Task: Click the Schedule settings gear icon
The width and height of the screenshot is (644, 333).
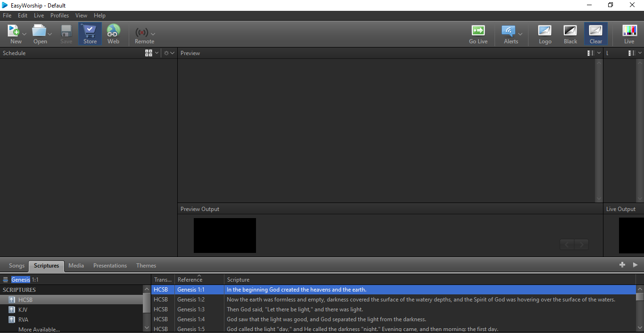Action: pos(166,53)
